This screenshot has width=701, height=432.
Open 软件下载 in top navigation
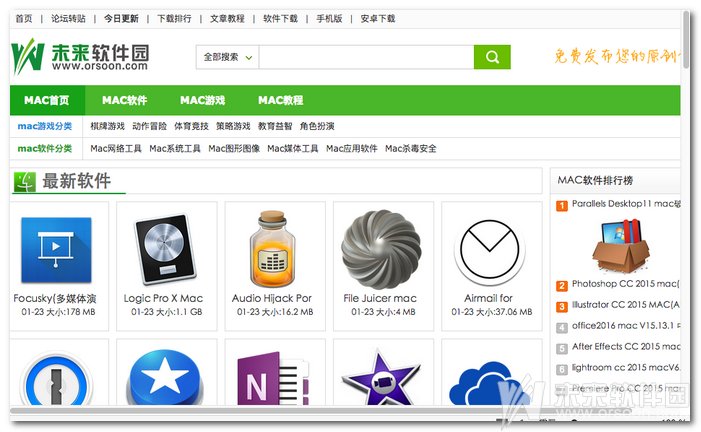[x=280, y=19]
